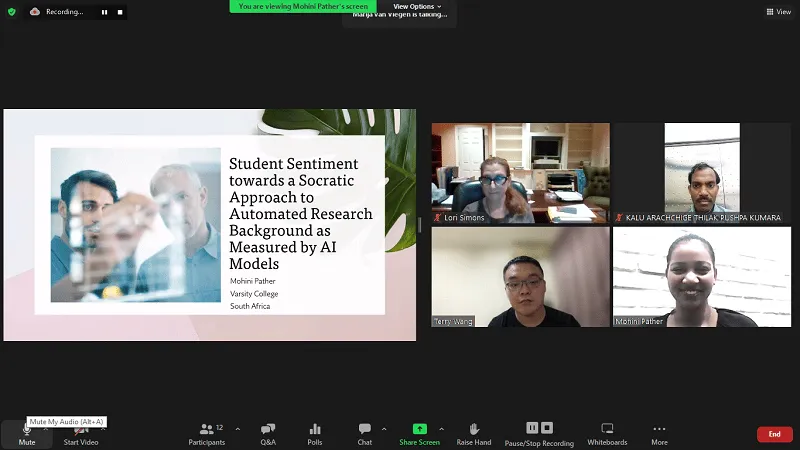Screen dimensions: 800x450
Task: Expand the View Options dropdown
Action: click(x=417, y=6)
